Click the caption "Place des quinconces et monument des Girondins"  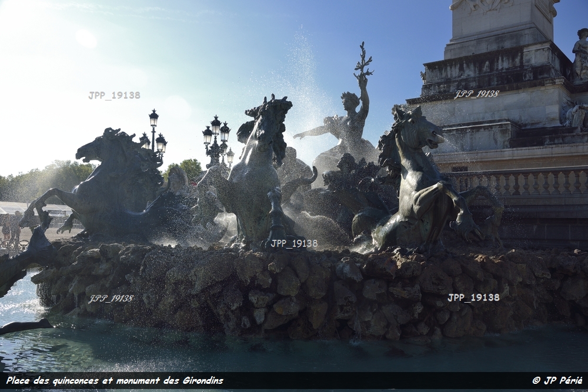coord(115,381)
